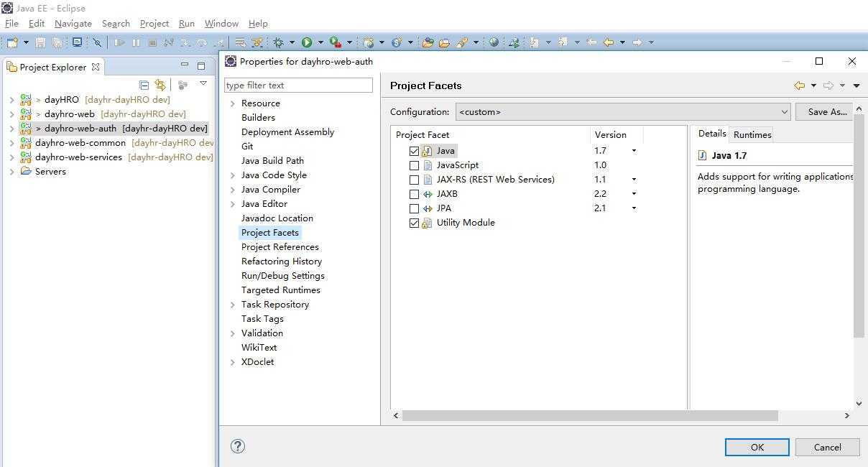Expand the dayhro-web-common project
868x467 pixels.
point(11,142)
